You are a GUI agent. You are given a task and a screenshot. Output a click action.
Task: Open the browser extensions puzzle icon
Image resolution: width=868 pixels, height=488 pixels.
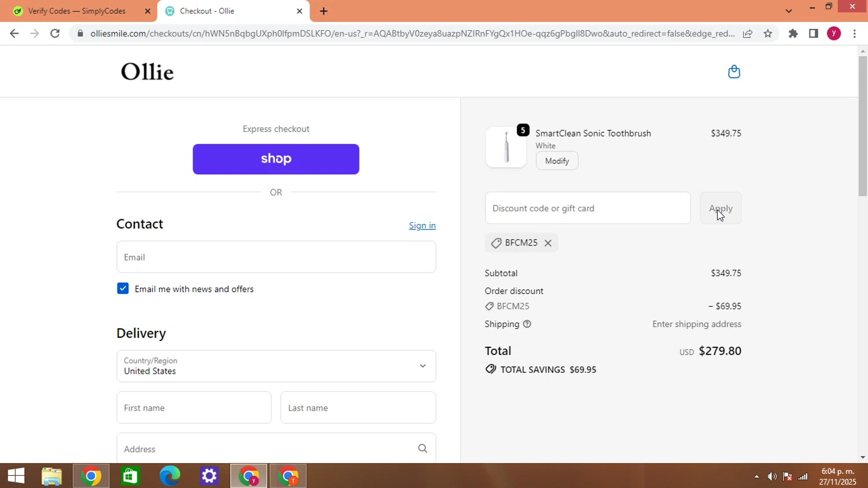click(793, 34)
